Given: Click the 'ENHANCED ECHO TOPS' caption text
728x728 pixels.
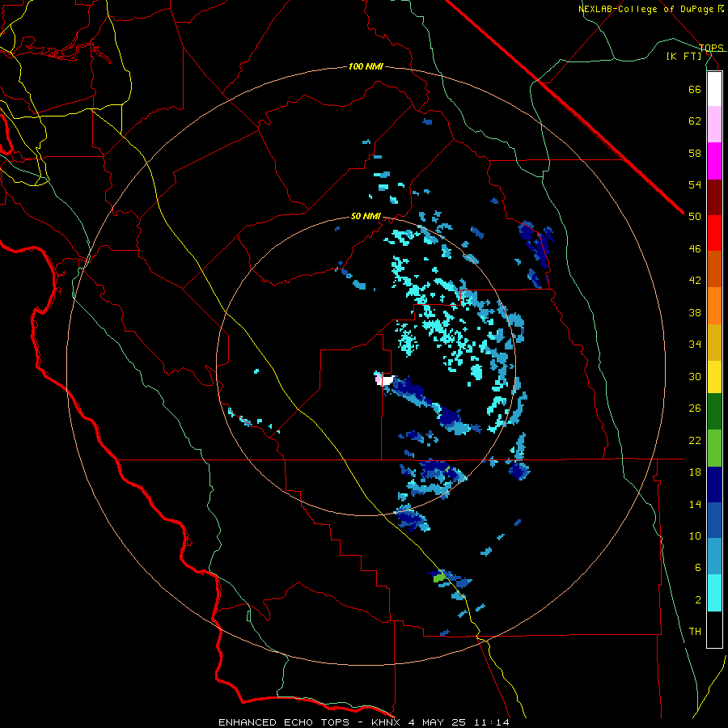Looking at the screenshot, I should (x=284, y=722).
